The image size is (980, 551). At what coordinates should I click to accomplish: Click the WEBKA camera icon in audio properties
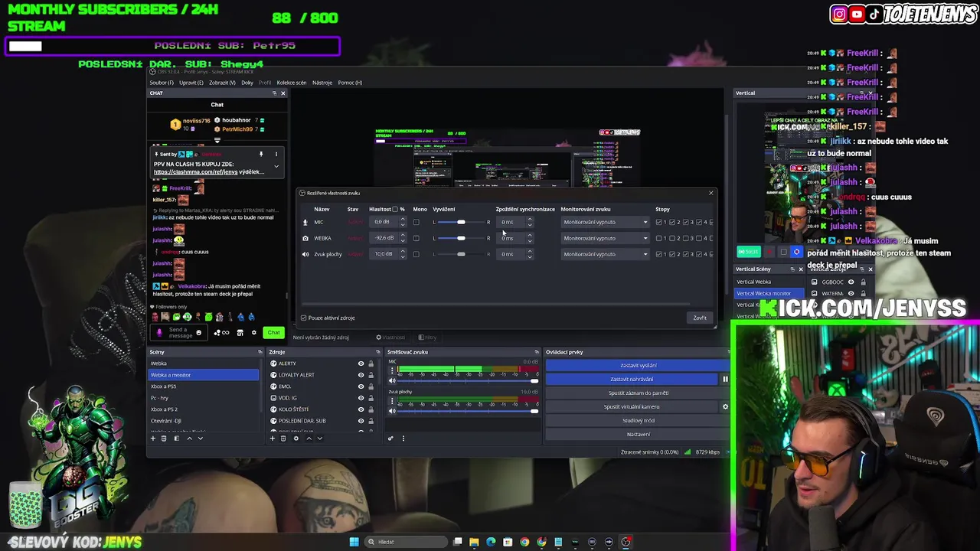[305, 238]
